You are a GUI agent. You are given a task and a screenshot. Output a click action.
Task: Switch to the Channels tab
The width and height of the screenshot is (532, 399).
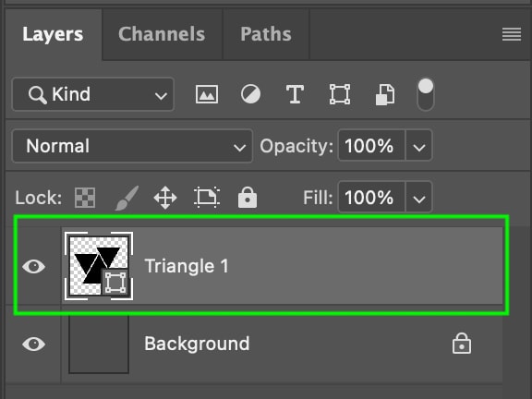click(x=162, y=34)
